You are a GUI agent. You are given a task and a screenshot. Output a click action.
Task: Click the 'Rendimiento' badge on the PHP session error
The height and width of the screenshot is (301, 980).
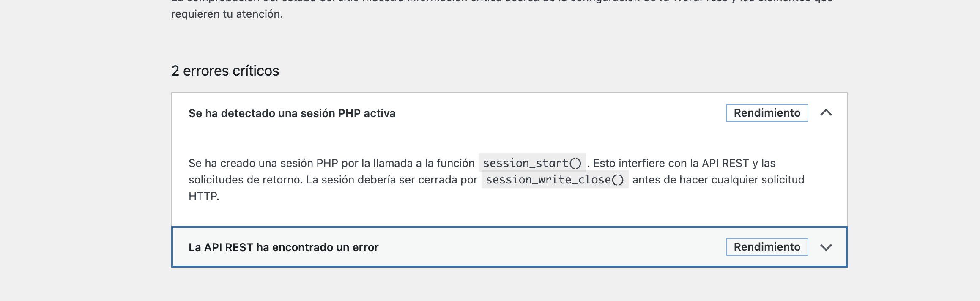(x=766, y=113)
